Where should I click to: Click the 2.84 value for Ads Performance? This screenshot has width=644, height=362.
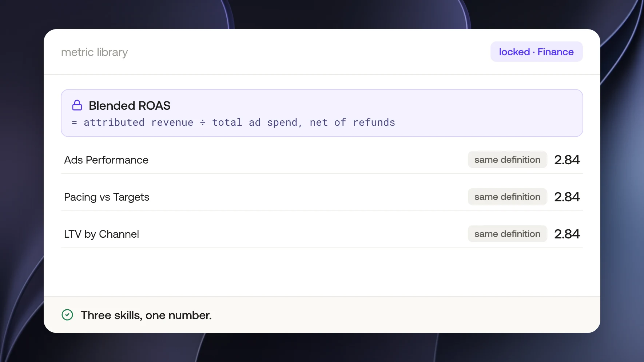coord(567,160)
